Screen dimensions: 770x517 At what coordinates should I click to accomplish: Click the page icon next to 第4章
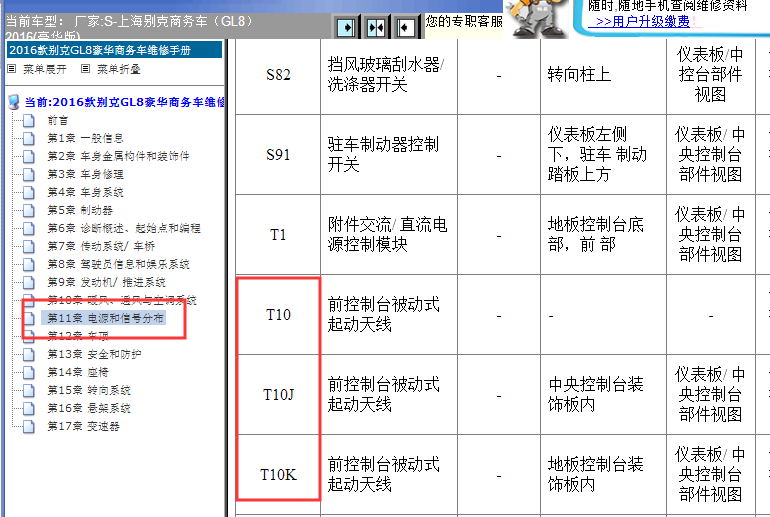[29, 192]
